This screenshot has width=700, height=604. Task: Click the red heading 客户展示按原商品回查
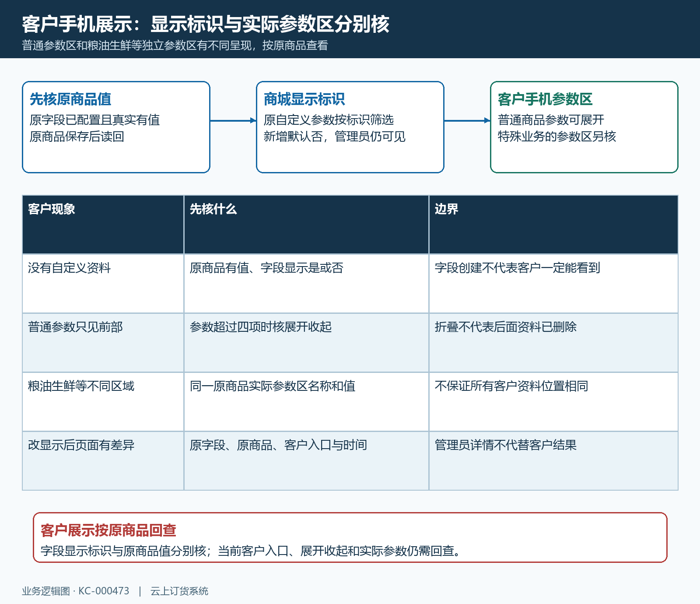[x=108, y=530]
